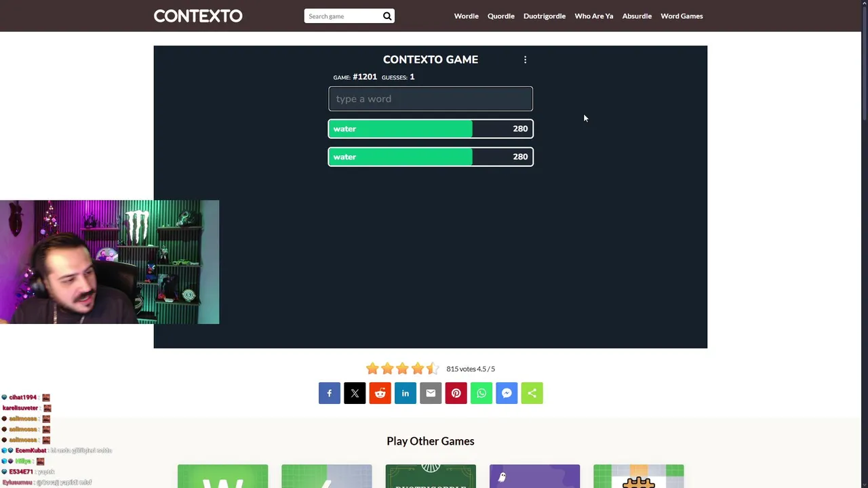Open the Wordle nav link
Image resolution: width=868 pixels, height=488 pixels.
coord(467,16)
